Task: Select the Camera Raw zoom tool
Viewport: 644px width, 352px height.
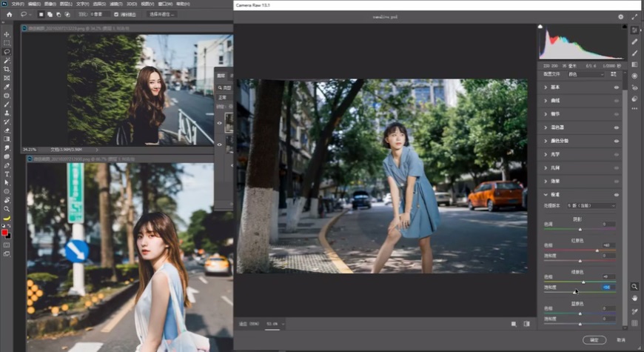Action: [x=634, y=286]
